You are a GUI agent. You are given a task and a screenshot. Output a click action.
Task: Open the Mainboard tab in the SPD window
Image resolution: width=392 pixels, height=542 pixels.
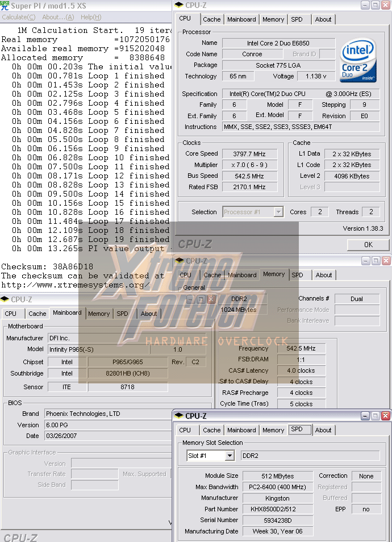pyautogui.click(x=241, y=430)
